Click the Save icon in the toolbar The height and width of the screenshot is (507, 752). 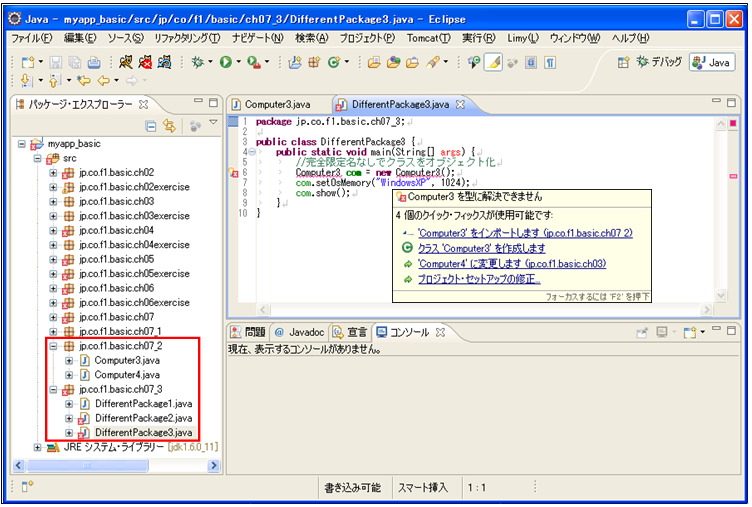(x=55, y=62)
